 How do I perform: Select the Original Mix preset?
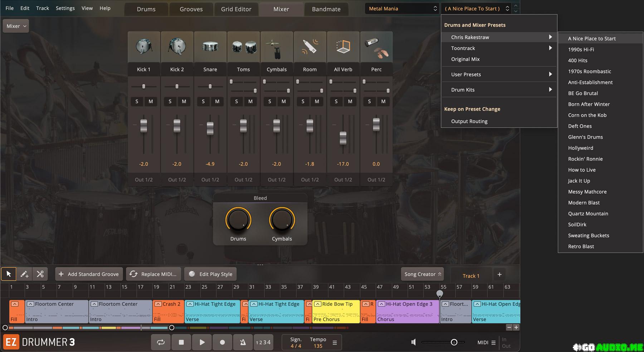pyautogui.click(x=499, y=59)
